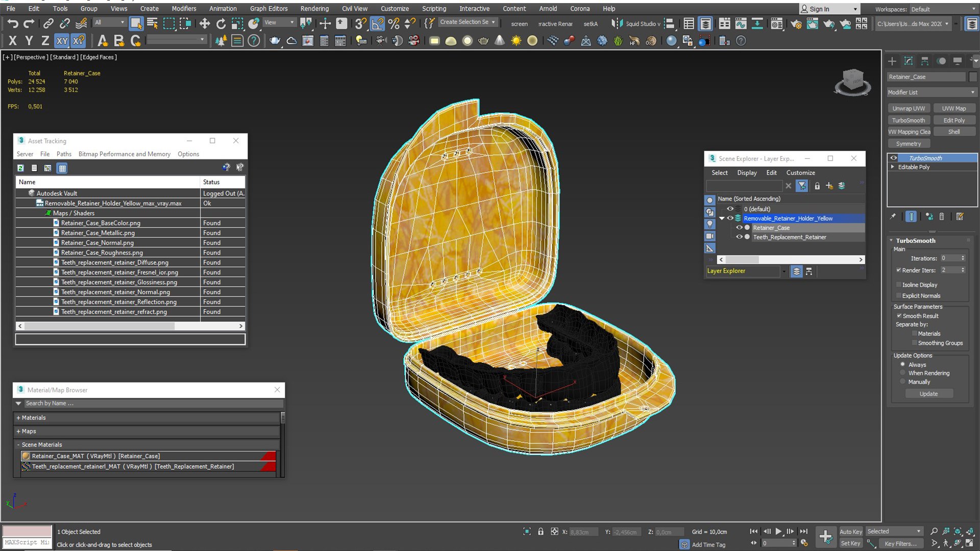Toggle Display Cameras filter in Scene Explorer
Image resolution: width=980 pixels, height=551 pixels.
(710, 236)
